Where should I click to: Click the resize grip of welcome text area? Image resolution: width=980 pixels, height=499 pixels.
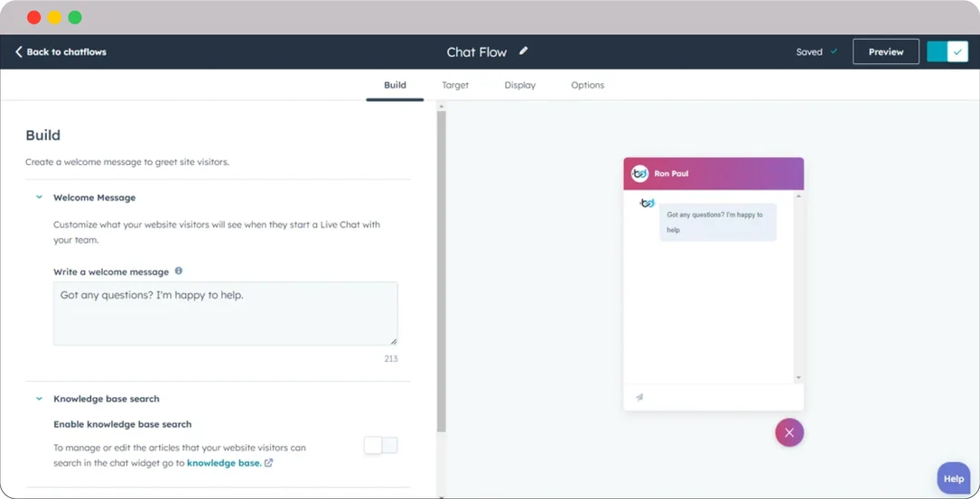point(393,341)
